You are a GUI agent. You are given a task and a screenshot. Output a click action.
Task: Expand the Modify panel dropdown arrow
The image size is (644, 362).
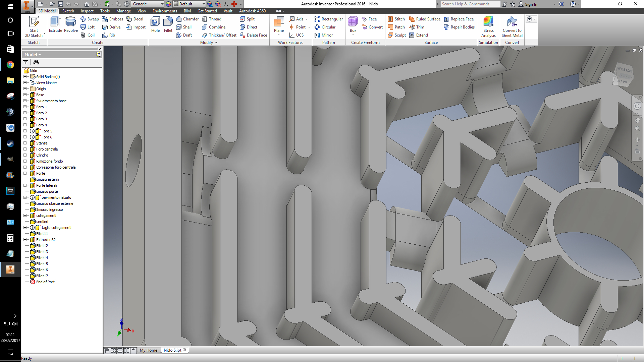(216, 43)
